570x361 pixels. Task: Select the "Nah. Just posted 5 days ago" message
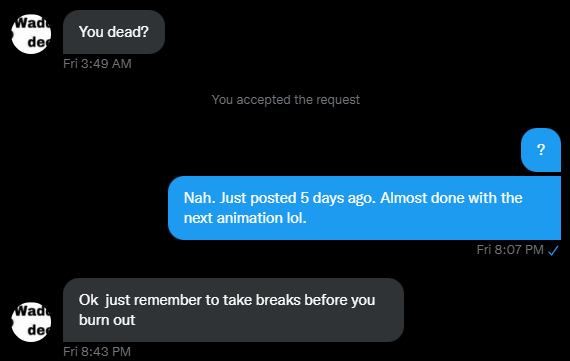point(364,208)
